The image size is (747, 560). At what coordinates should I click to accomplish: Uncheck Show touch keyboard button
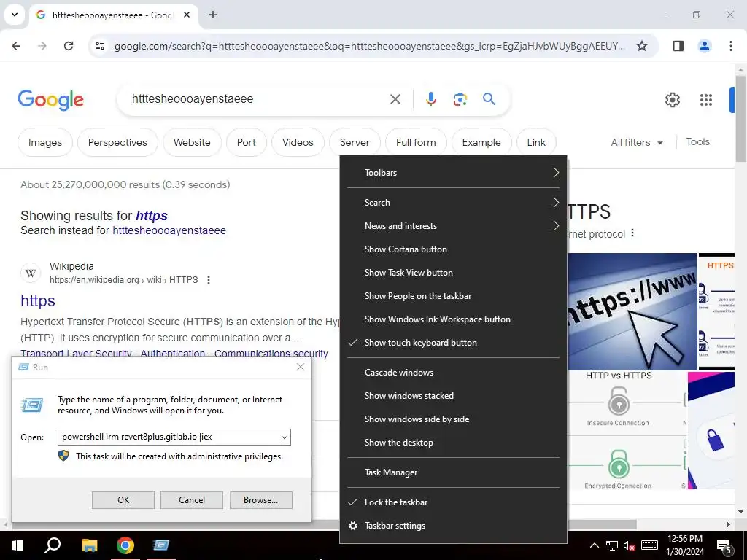pyautogui.click(x=453, y=343)
